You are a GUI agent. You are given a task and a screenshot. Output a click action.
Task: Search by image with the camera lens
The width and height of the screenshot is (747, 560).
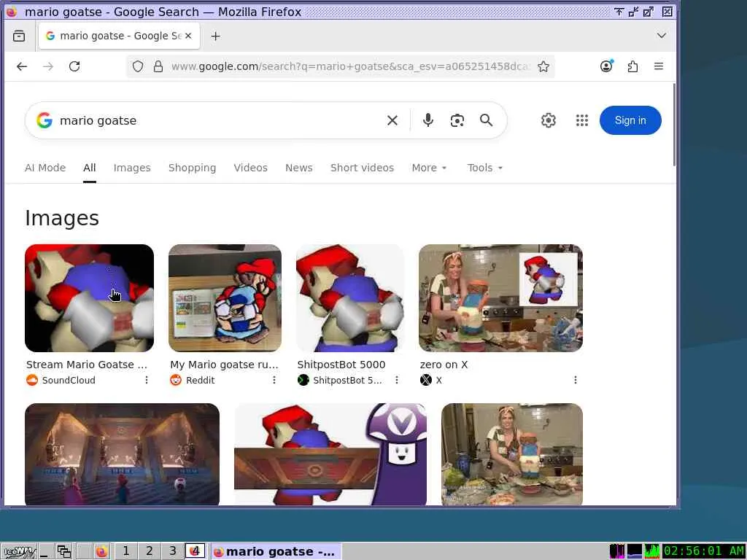[x=457, y=120]
